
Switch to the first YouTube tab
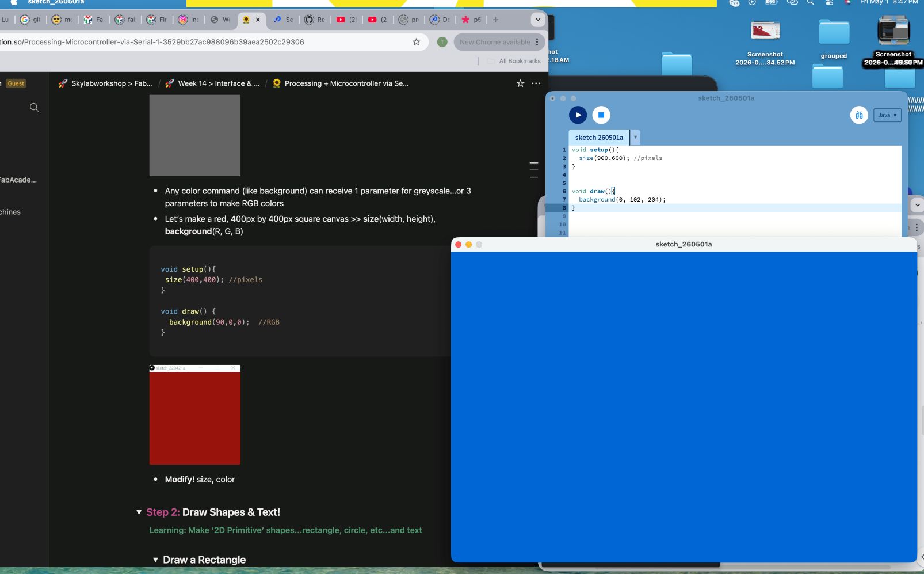pyautogui.click(x=347, y=20)
